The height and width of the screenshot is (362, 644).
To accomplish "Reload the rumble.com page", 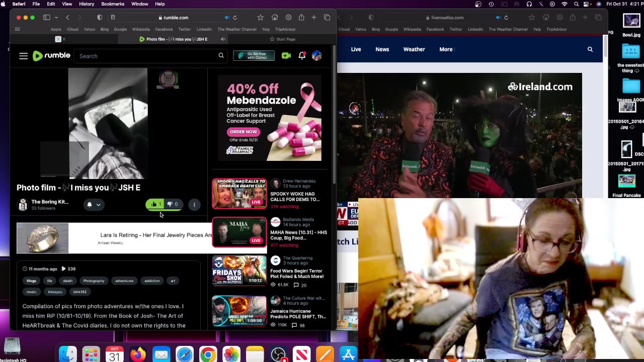I will 234,18.
